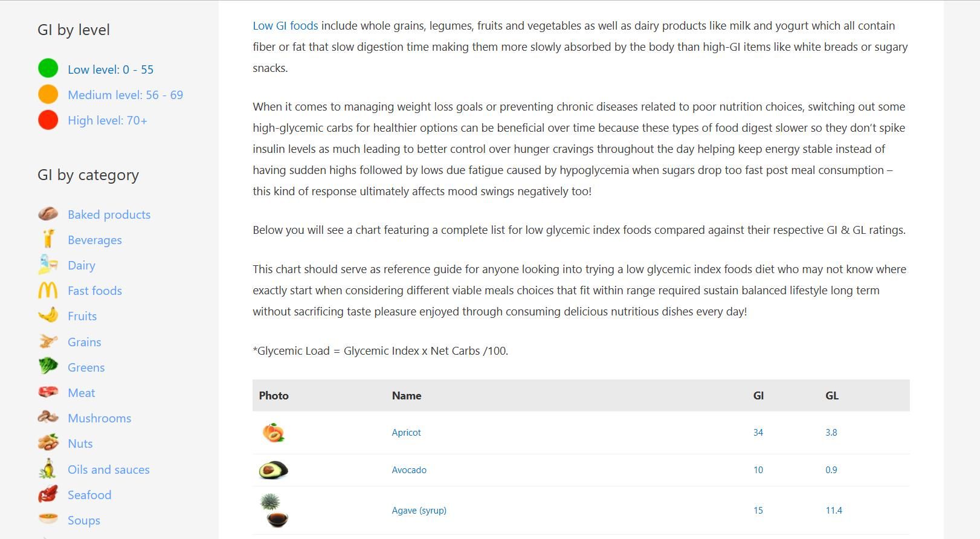Go to the Mushrooms category

(99, 418)
